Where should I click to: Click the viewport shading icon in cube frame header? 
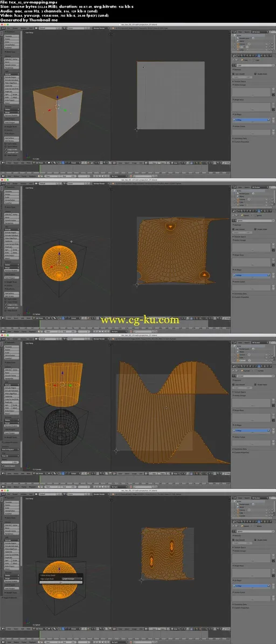coord(49,162)
